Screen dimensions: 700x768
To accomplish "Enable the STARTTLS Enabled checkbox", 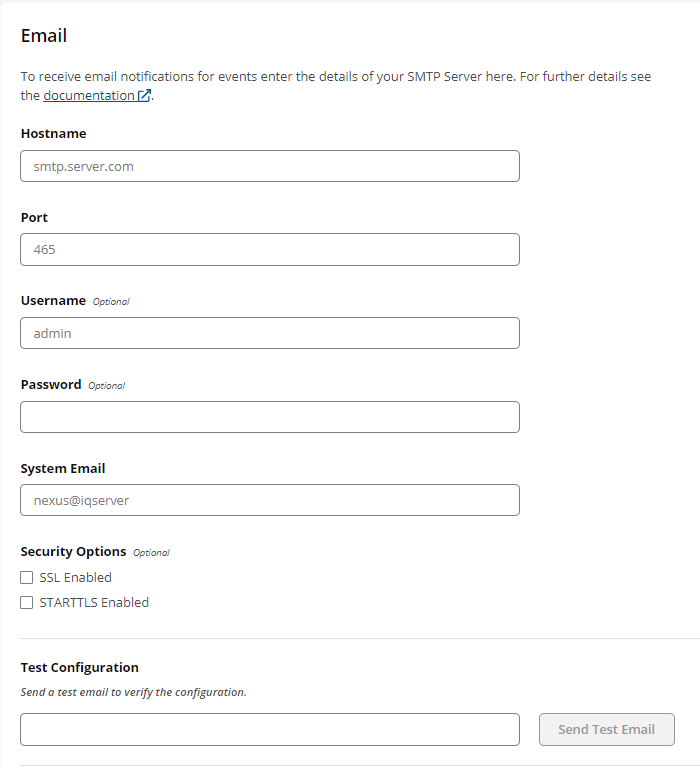I will point(26,602).
